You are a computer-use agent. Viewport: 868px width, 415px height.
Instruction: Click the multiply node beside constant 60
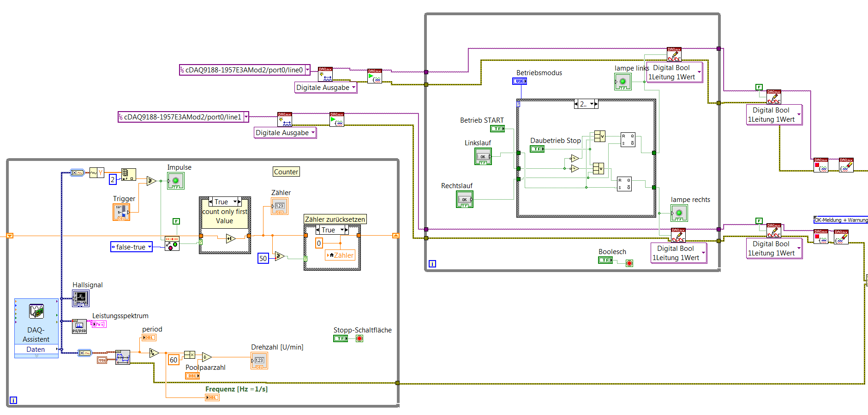[x=190, y=355]
